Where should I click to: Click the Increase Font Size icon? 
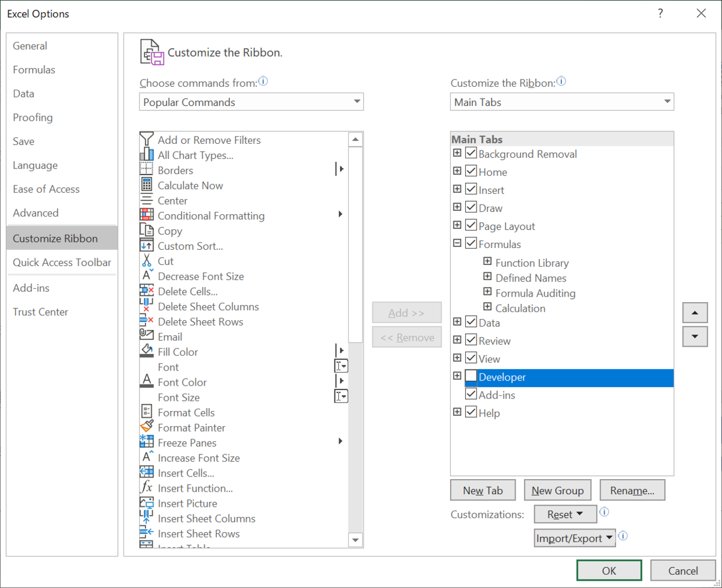click(147, 457)
